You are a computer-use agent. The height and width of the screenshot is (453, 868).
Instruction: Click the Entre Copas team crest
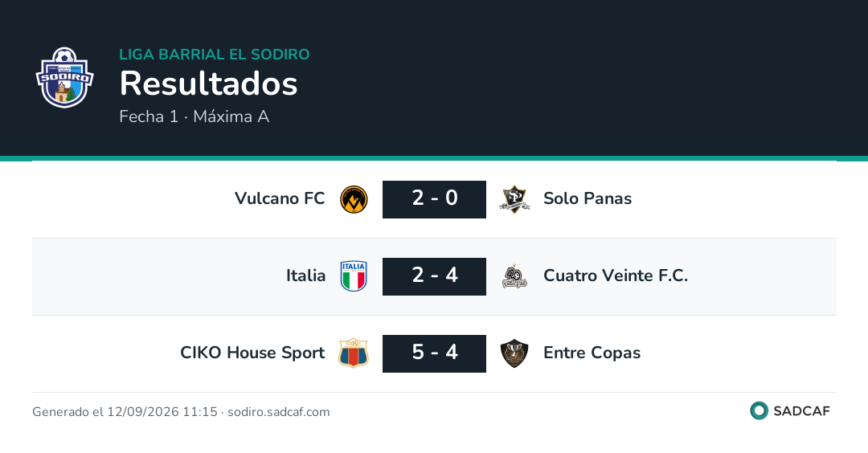514,353
